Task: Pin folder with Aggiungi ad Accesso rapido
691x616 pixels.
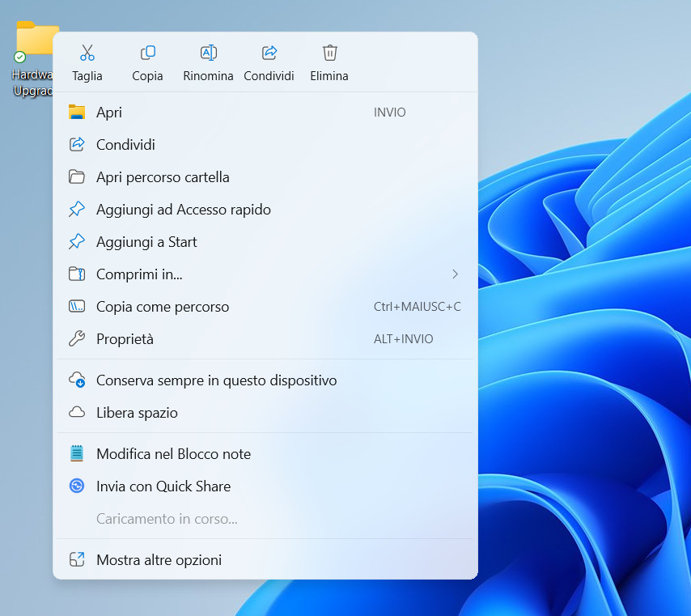Action: pyautogui.click(x=183, y=210)
